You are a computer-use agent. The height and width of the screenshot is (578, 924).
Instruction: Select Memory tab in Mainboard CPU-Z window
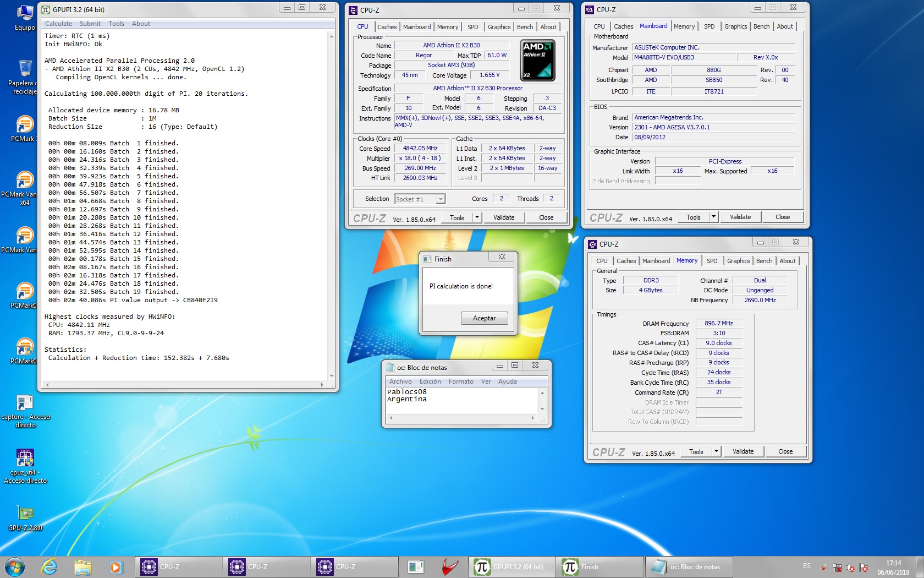684,26
